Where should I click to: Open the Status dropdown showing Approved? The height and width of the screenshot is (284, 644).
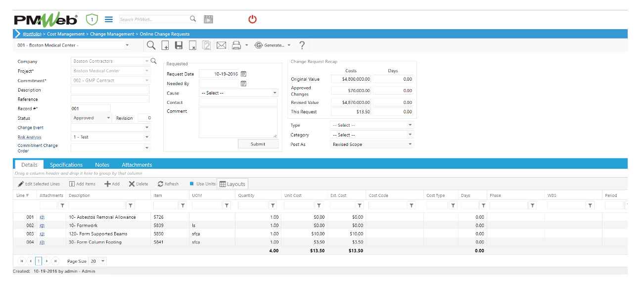tap(92, 118)
